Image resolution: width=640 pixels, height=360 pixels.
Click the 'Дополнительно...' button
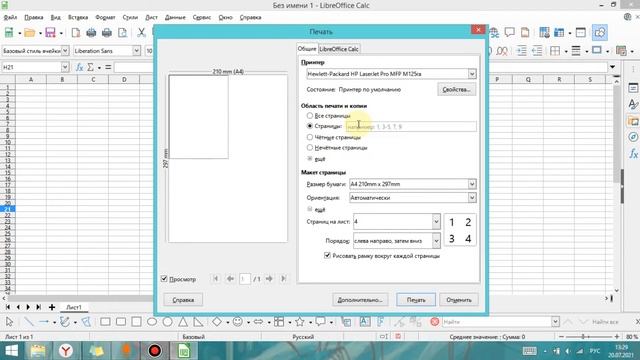tap(360, 300)
